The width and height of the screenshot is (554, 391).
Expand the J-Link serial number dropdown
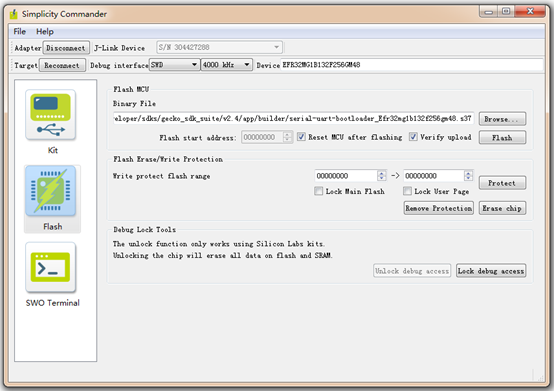coord(219,47)
